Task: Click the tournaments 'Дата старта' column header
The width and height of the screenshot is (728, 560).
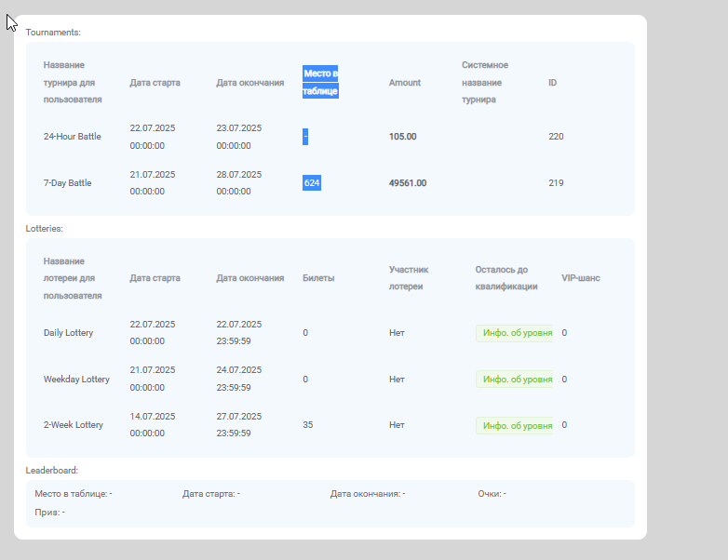Action: click(155, 83)
